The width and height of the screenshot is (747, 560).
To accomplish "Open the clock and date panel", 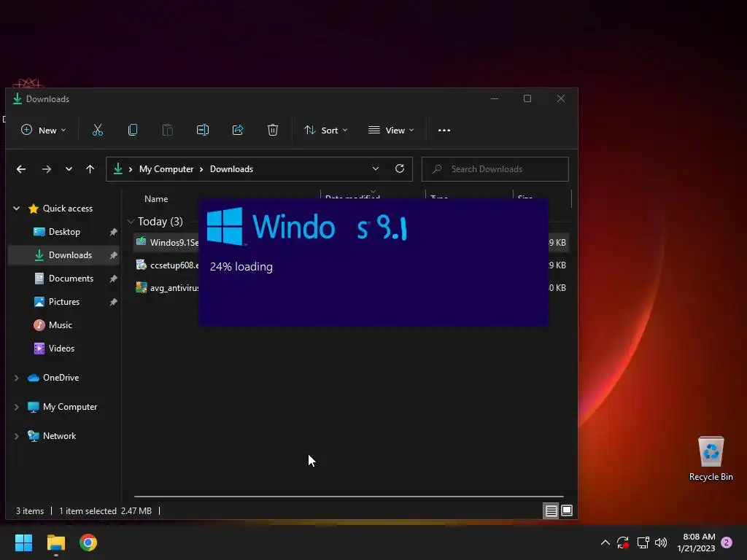I will 697,542.
